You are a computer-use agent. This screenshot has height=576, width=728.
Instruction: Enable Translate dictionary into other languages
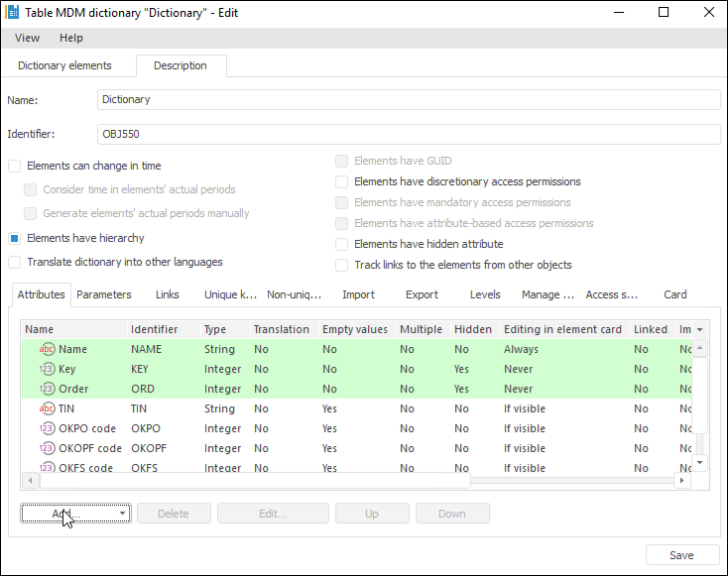[15, 263]
